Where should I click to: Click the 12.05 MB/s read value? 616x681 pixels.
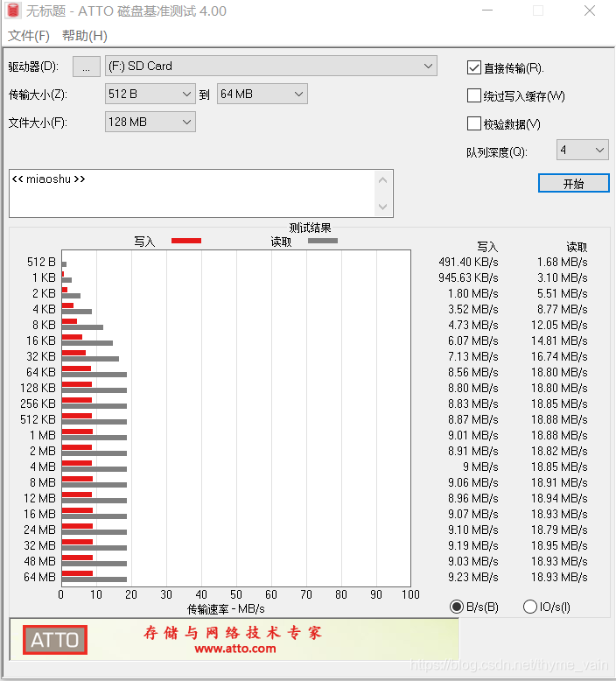(559, 326)
